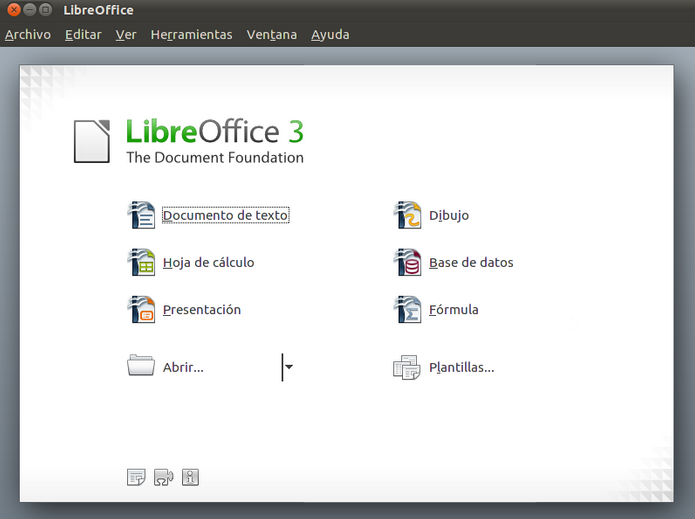Click the Base de datos database icon

407,263
